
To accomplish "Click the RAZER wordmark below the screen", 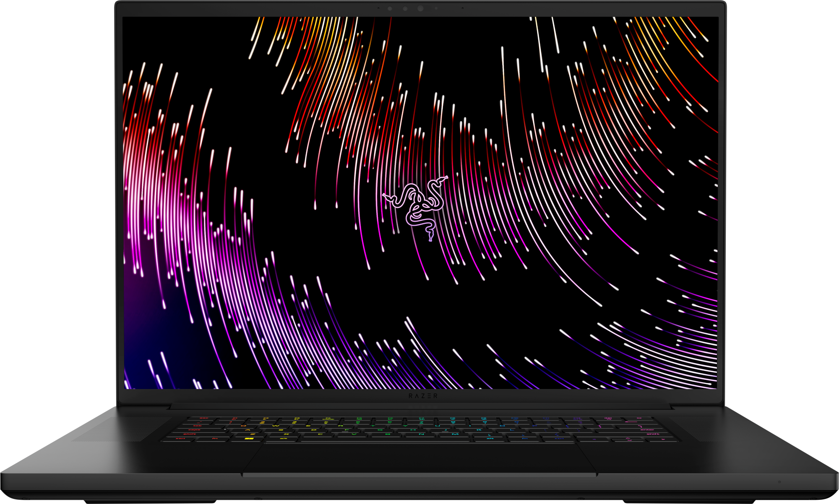I will click(423, 396).
